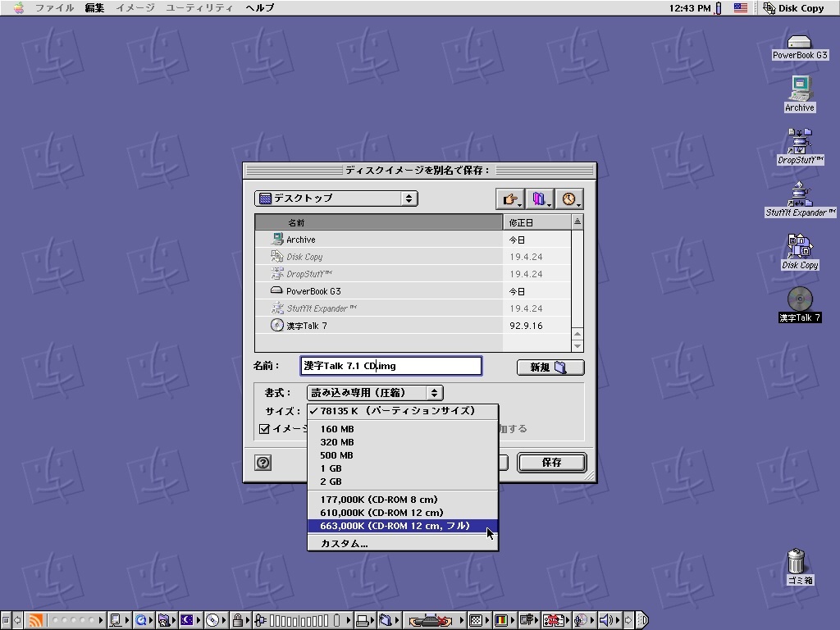
Task: Click the 12:43 PM menu bar clock
Action: [x=690, y=8]
